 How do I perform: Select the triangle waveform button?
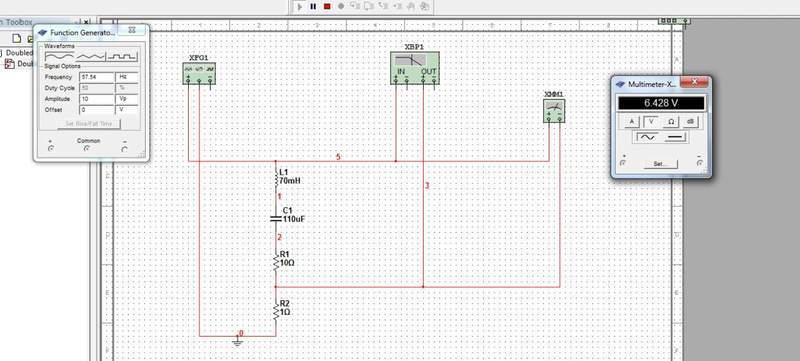91,57
